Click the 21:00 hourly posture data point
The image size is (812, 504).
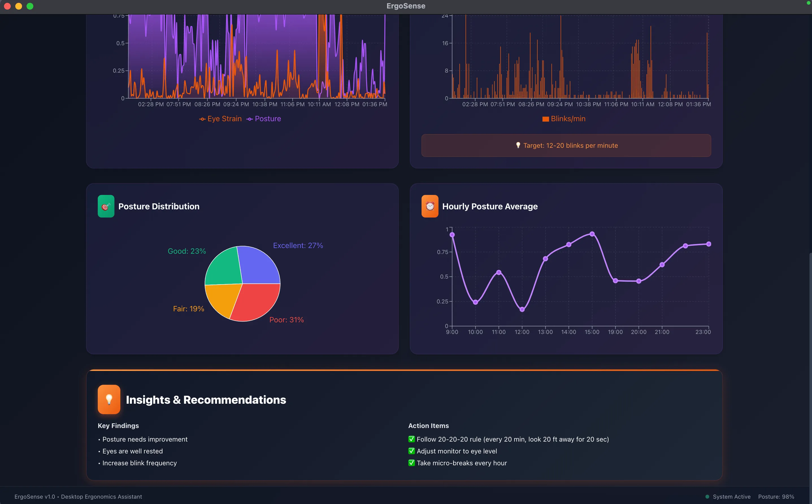coord(662,265)
